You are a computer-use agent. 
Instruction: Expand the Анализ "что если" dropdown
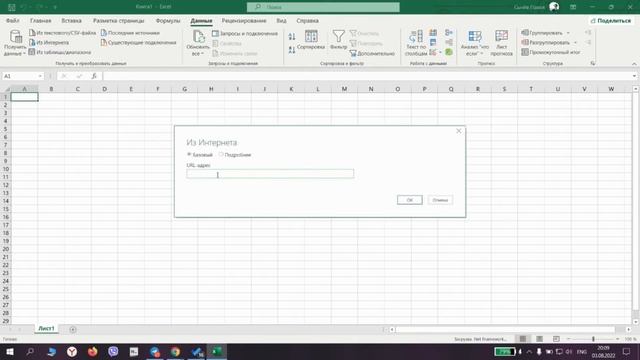pos(482,53)
